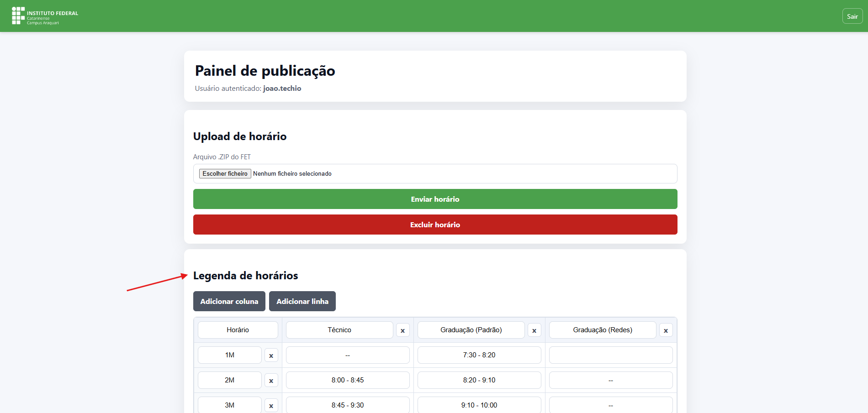The width and height of the screenshot is (868, 413).
Task: Add a column to the legend table
Action: tap(229, 301)
